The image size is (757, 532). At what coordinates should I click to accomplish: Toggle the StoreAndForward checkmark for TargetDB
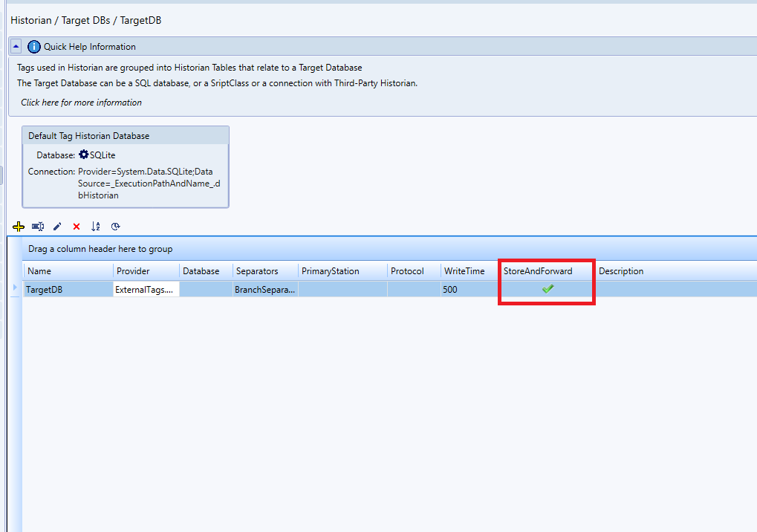[548, 289]
